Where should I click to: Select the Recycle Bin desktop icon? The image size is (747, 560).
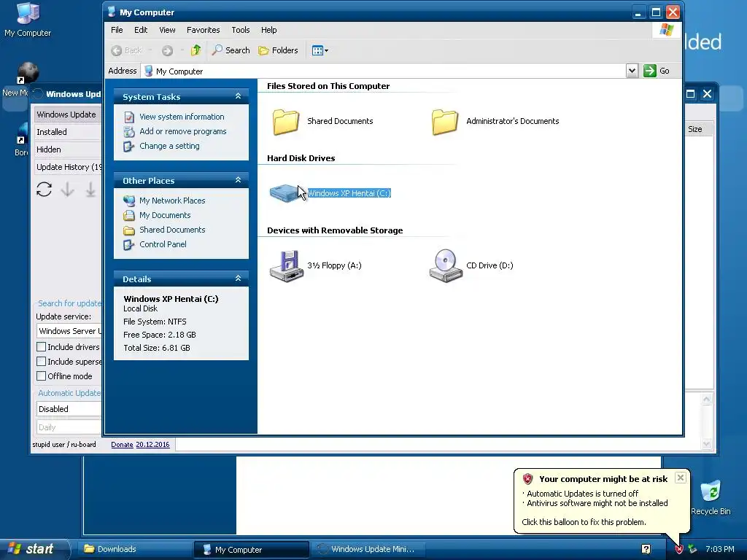pyautogui.click(x=711, y=497)
